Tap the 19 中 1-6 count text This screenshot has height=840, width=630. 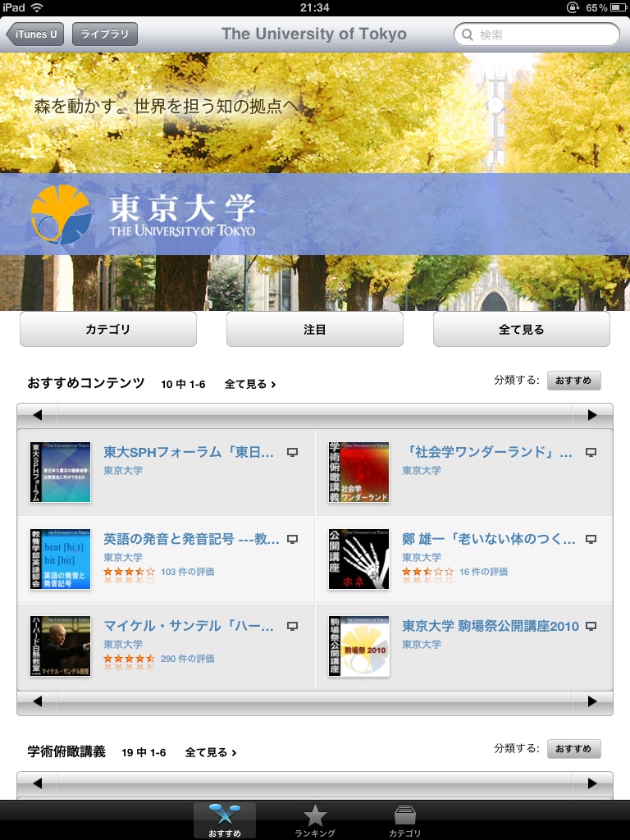pos(144,753)
